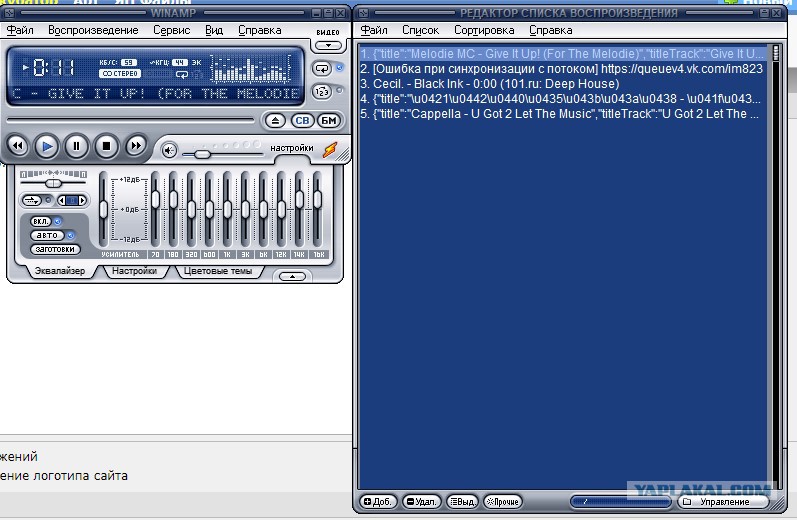Click the playlist vertical scrollbar
Image resolution: width=797 pixels, height=520 pixels.
(775, 264)
